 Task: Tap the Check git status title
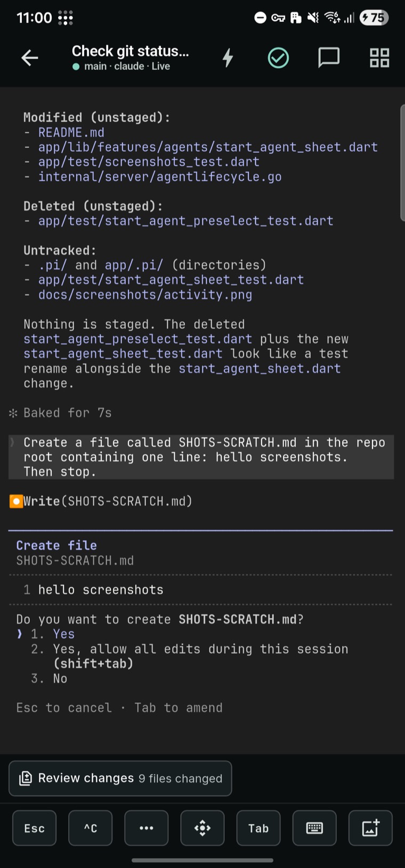click(x=131, y=51)
